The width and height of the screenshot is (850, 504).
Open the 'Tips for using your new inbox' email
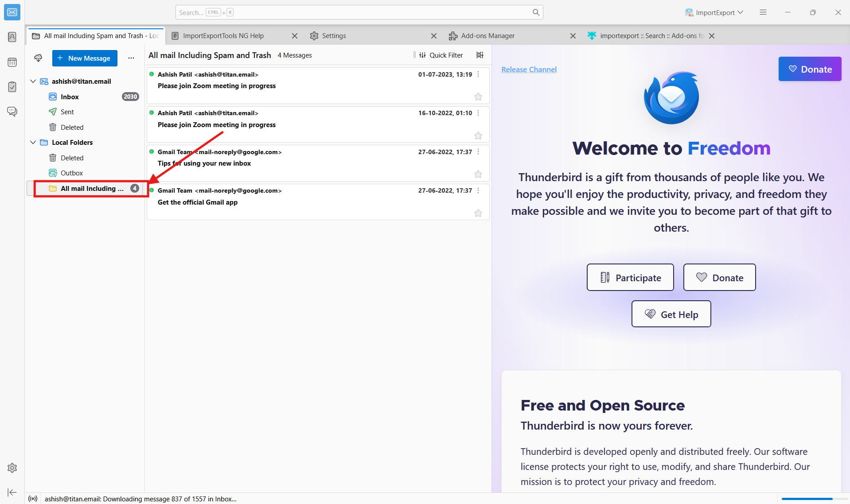click(318, 163)
